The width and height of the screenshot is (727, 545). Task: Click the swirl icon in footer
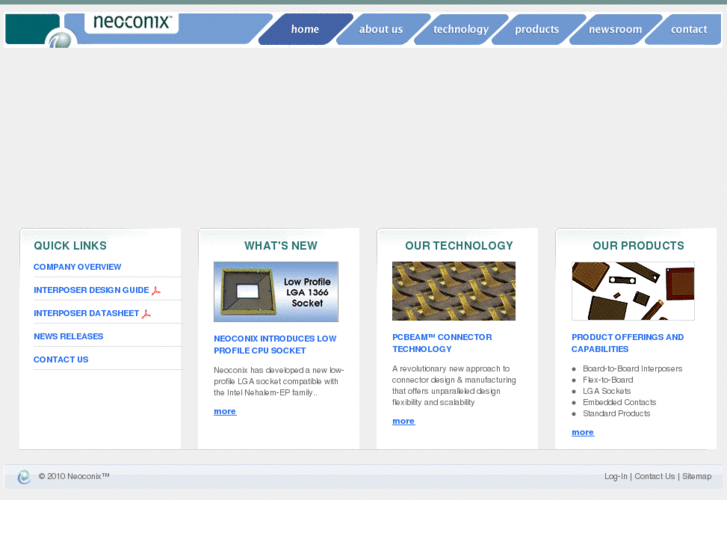pyautogui.click(x=24, y=477)
